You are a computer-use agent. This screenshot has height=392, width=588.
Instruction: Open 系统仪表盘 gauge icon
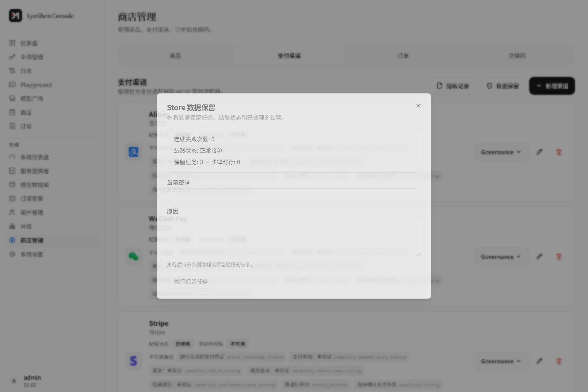pos(12,157)
